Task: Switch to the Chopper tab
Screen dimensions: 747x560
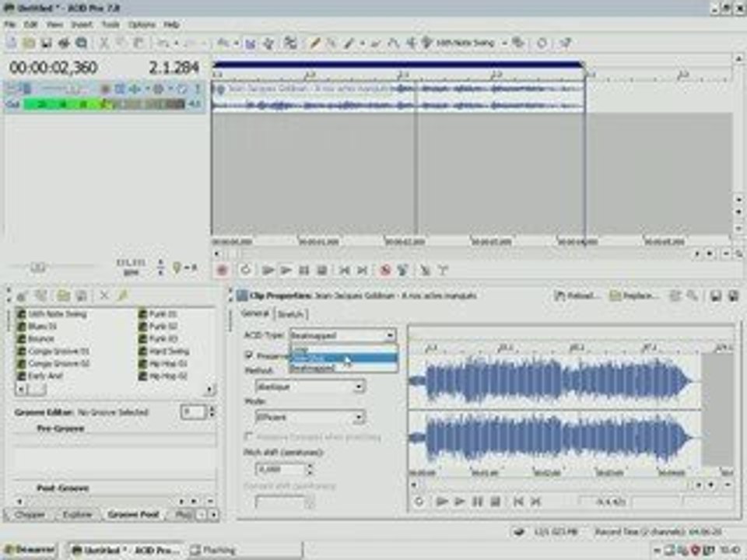Action: pyautogui.click(x=29, y=514)
